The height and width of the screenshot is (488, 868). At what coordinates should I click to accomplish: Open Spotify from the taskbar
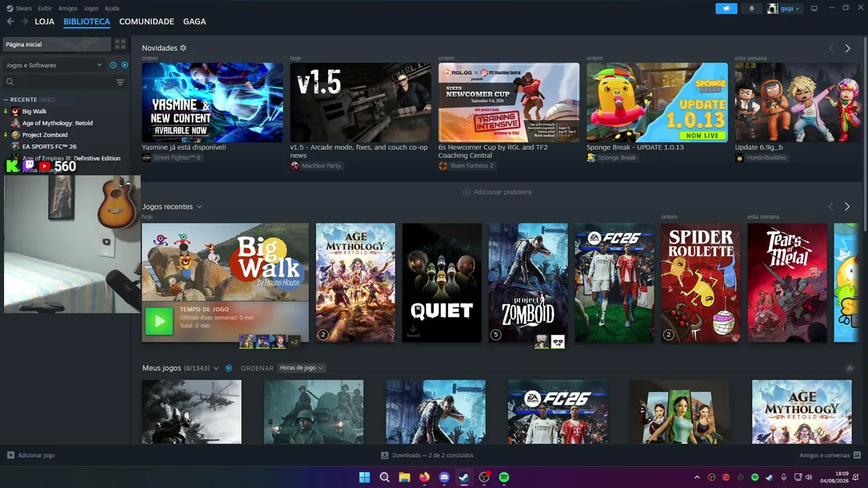pyautogui.click(x=504, y=477)
